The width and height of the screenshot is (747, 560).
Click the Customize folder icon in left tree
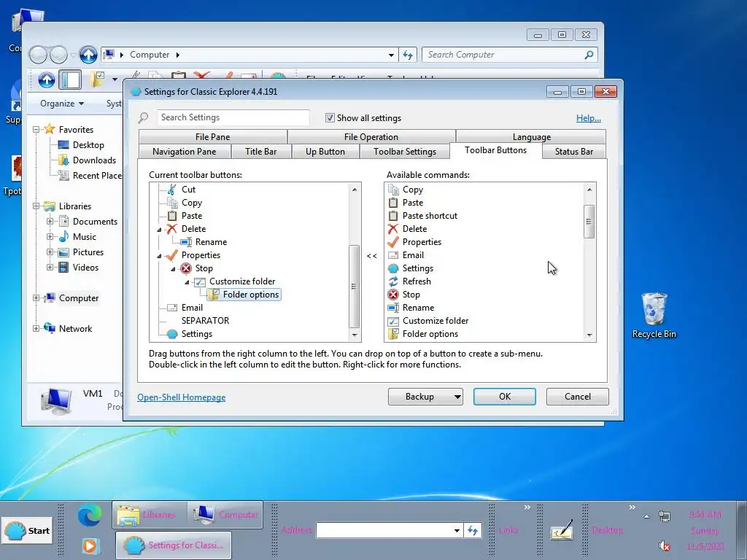200,281
